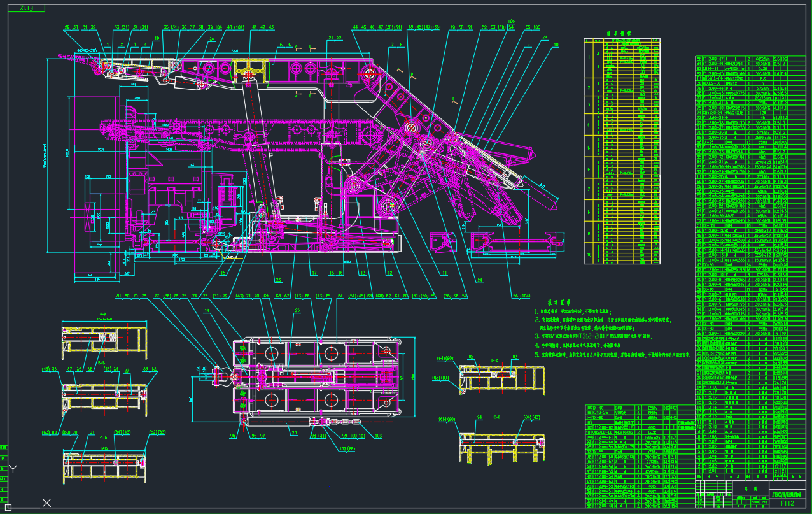Select parts list row 16 F112.16

[x=750, y=397]
